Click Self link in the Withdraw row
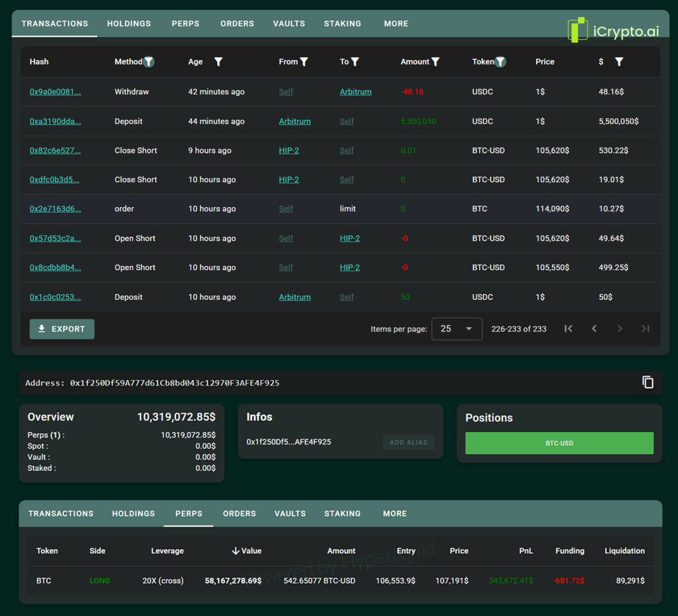This screenshot has height=616, width=678. (286, 92)
